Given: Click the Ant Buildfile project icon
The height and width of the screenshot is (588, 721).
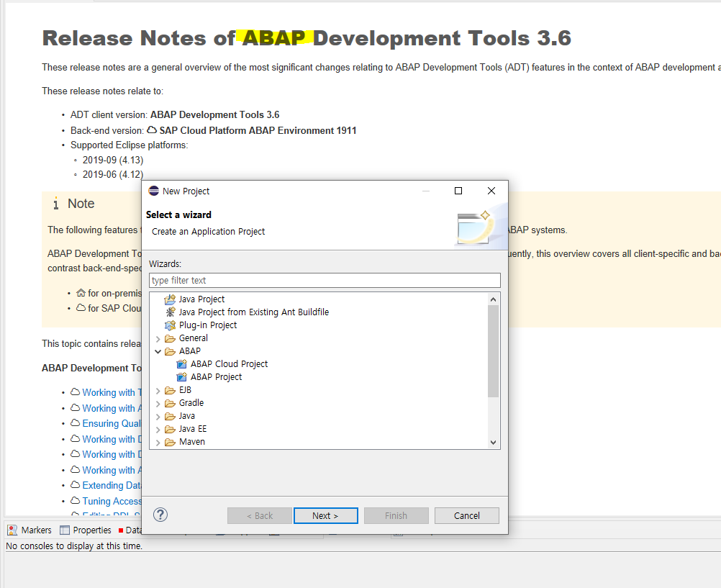Looking at the screenshot, I should click(170, 312).
